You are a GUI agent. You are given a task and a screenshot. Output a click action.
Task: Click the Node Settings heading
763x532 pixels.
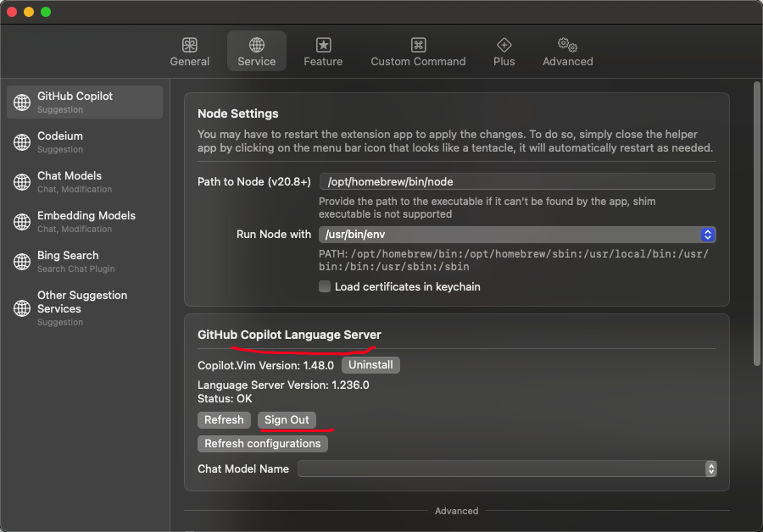tap(238, 114)
